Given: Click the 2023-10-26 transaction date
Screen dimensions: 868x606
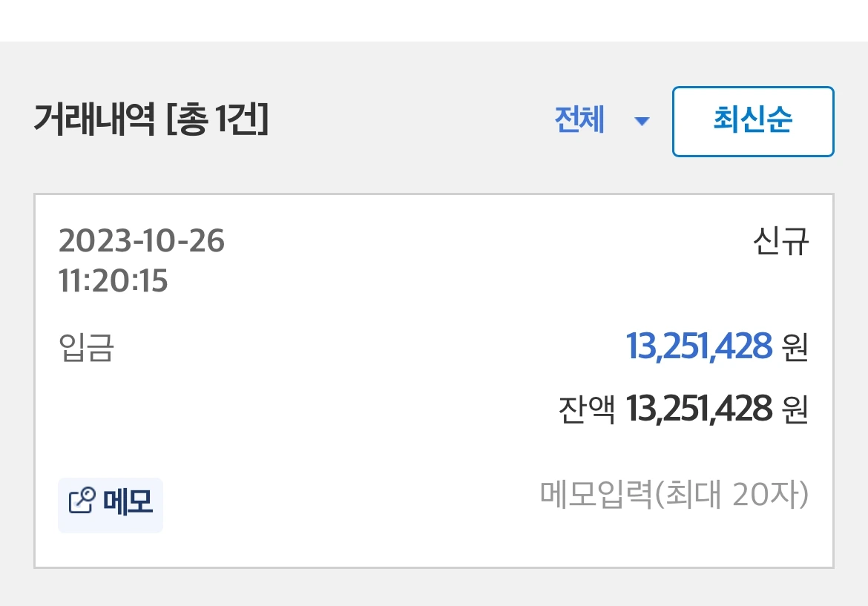Looking at the screenshot, I should 141,241.
